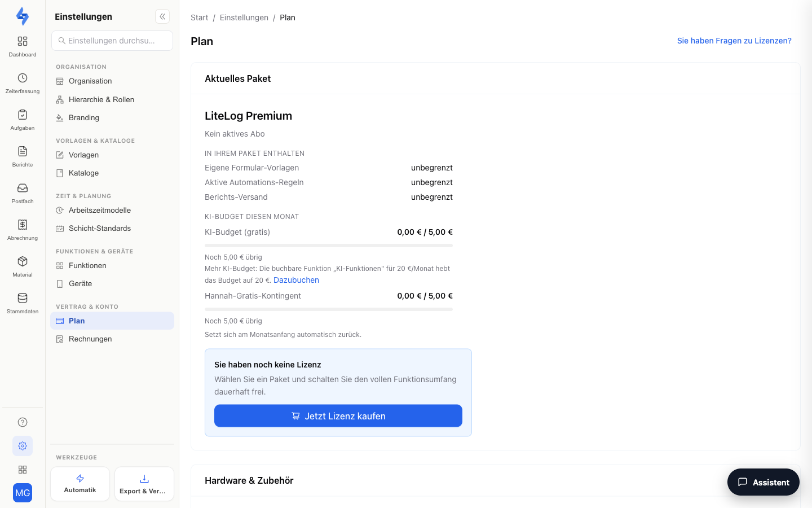Select Organisation in settings menu

112,81
